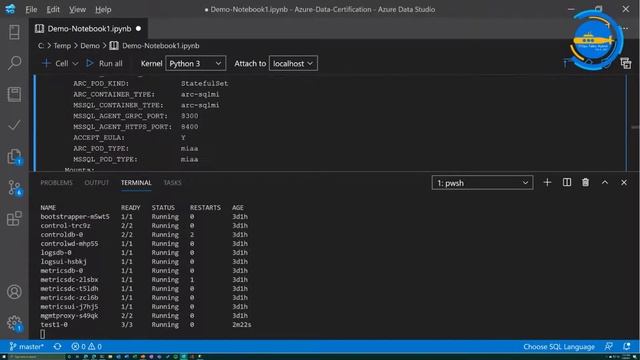Click the notebook views icon at the toolbar's right end
640x360 pixels.
pos(626,63)
